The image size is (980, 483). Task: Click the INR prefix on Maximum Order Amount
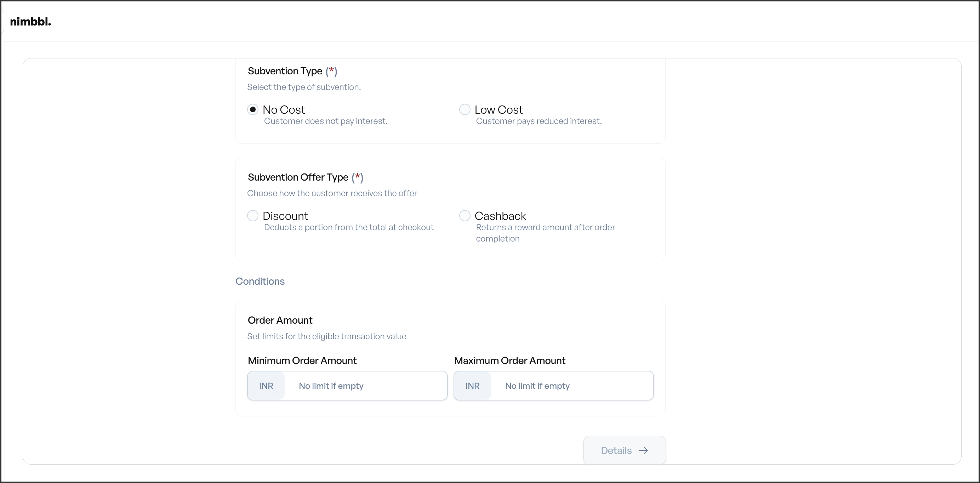(x=472, y=386)
